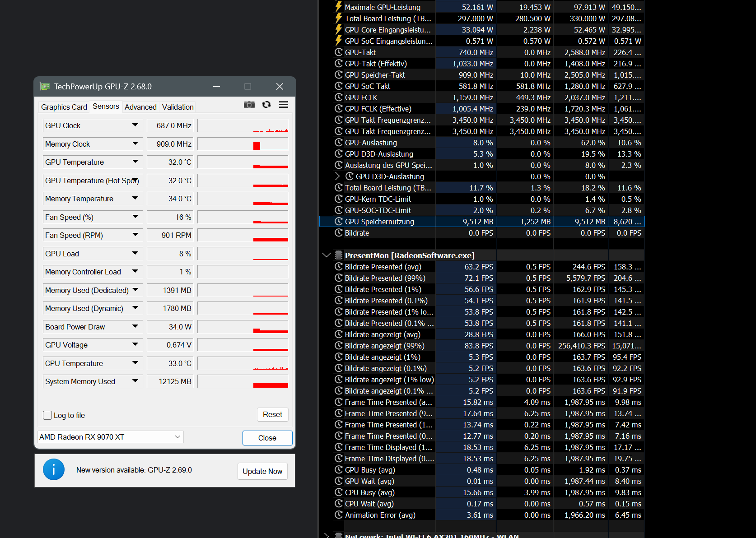Click lightning icon beside GPU SoC Eingangsleistung
This screenshot has width=756, height=538.
[x=338, y=41]
